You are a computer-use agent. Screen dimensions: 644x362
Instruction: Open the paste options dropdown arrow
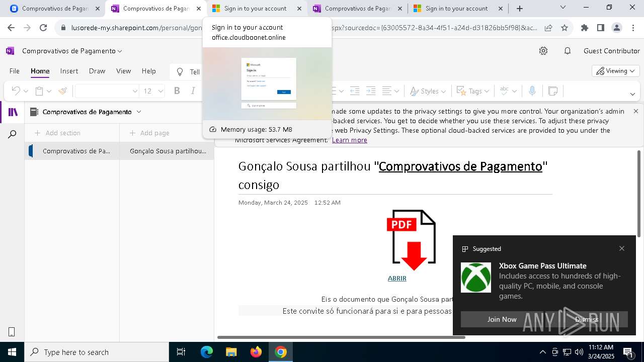pyautogui.click(x=49, y=92)
